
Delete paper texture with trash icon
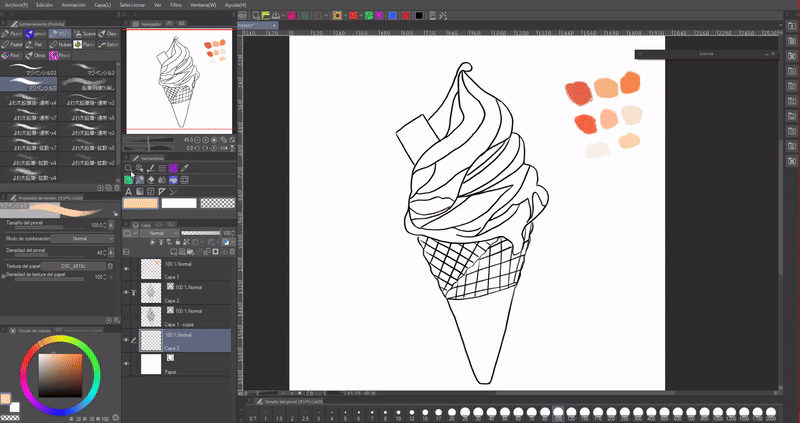[x=111, y=267]
